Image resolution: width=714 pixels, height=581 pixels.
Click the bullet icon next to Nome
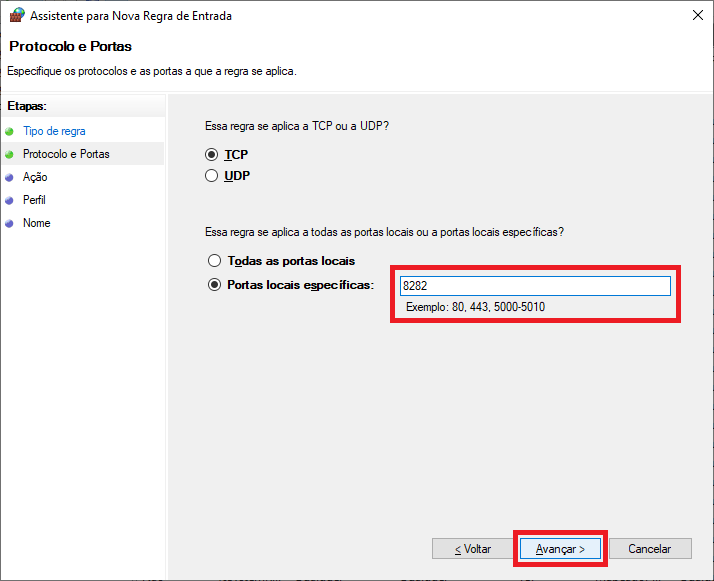(x=10, y=224)
